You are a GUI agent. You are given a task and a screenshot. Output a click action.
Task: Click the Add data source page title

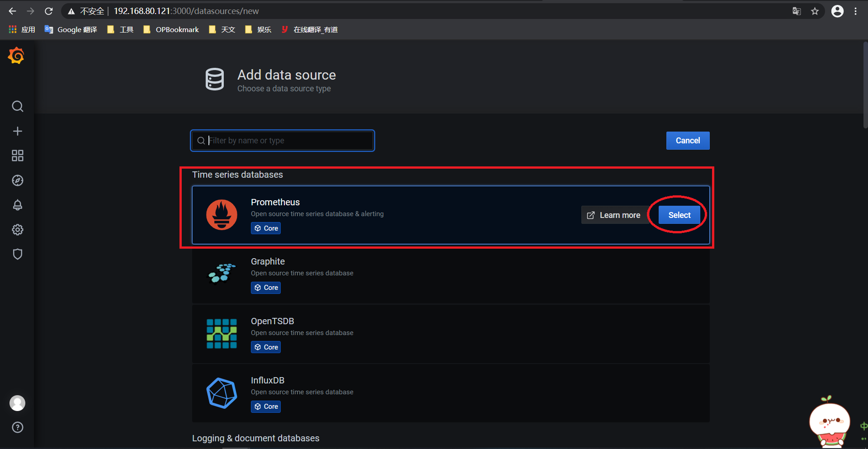(x=287, y=75)
